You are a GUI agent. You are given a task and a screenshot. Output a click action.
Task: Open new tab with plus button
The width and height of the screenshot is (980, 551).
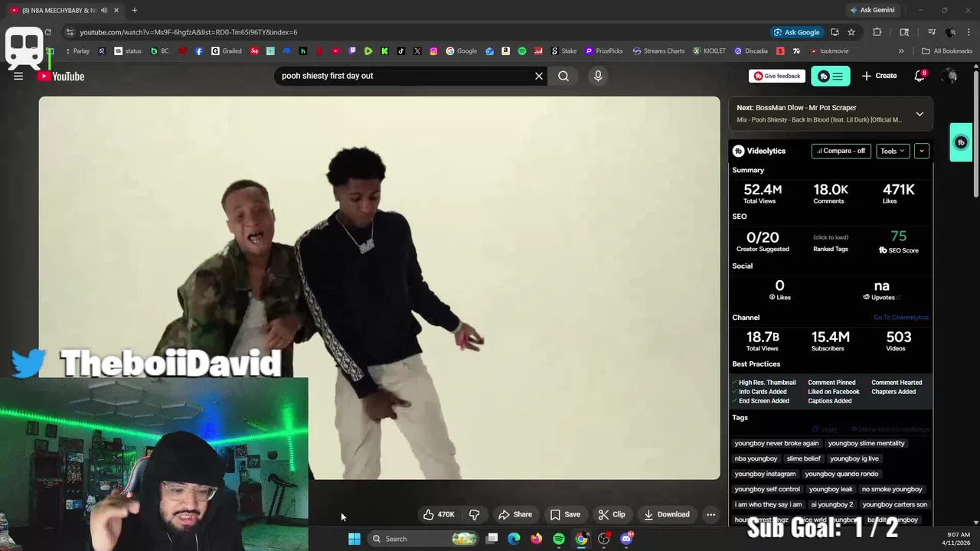tap(134, 10)
